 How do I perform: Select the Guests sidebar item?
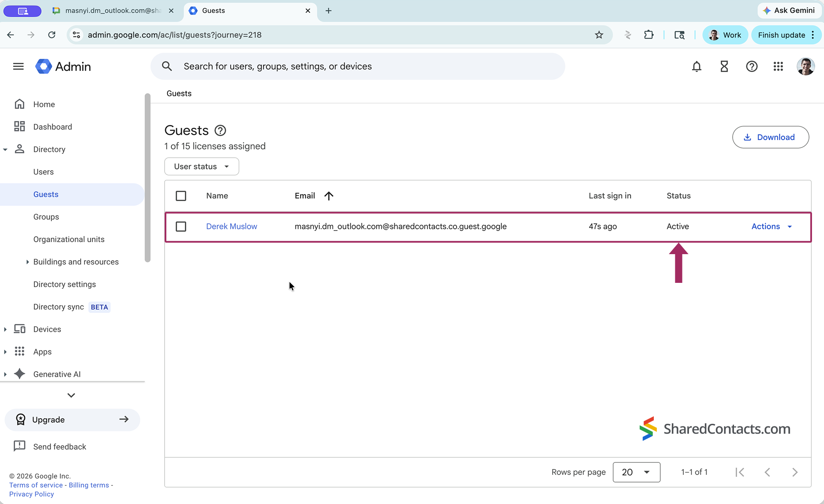(72, 195)
